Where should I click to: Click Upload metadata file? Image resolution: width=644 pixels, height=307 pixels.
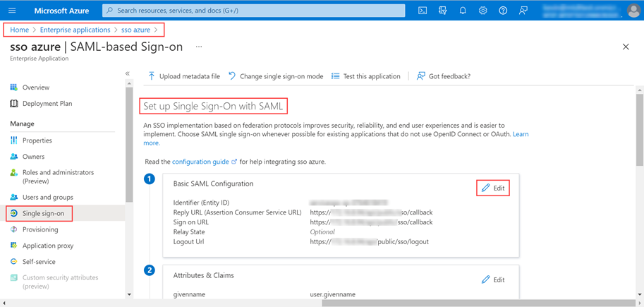click(184, 76)
